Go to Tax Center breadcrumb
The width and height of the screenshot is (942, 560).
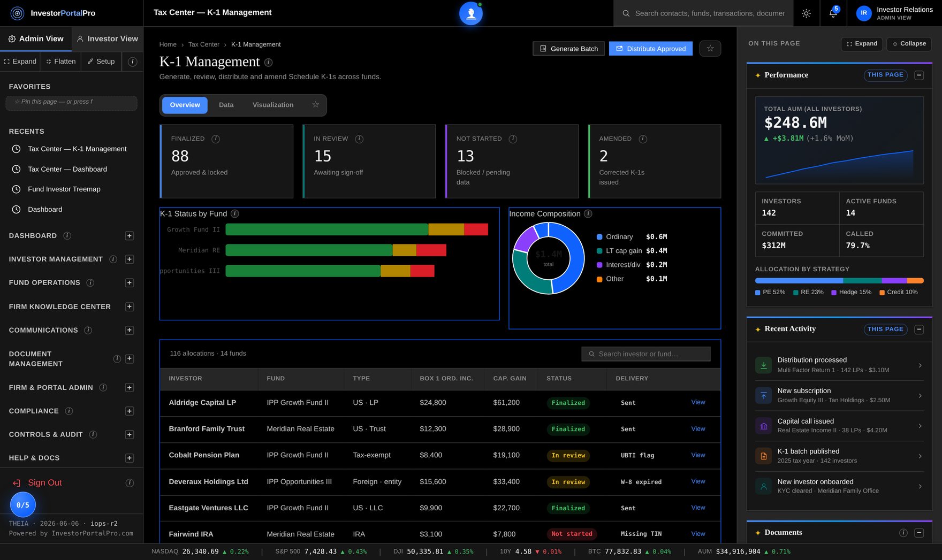pos(203,44)
